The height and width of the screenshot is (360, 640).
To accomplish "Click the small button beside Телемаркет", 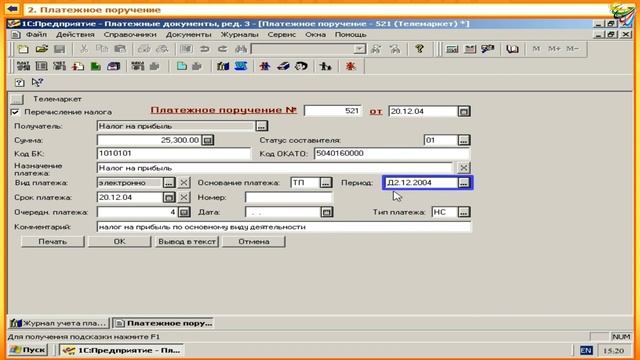I will click(x=17, y=99).
